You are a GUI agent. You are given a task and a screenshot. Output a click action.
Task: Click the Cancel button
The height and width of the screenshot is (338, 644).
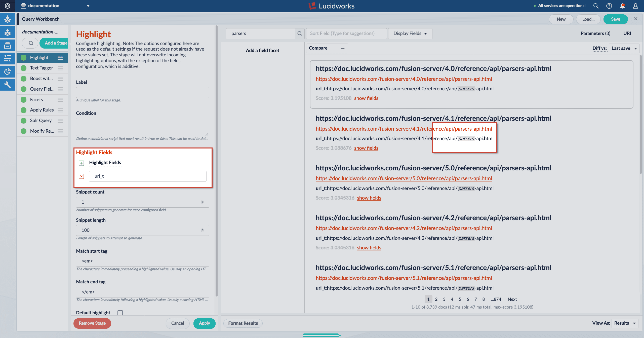(177, 323)
